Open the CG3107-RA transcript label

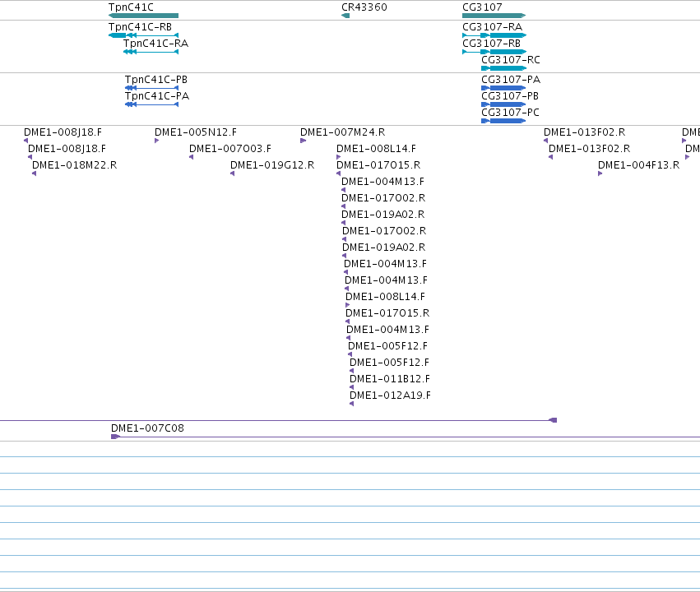493,27
